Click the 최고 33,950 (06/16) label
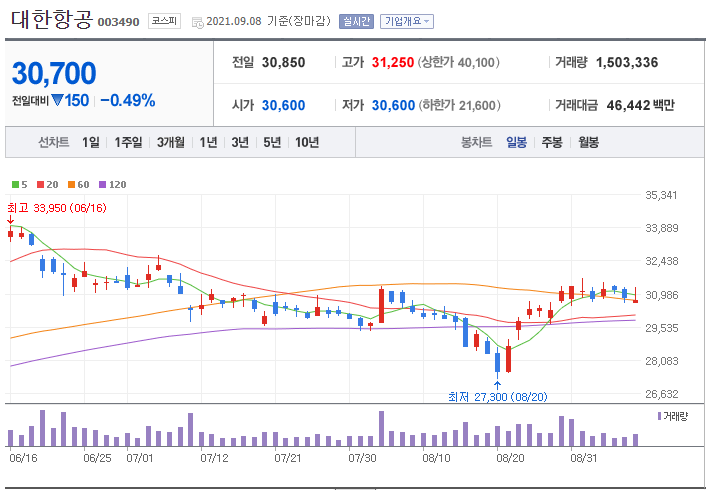 pos(57,208)
